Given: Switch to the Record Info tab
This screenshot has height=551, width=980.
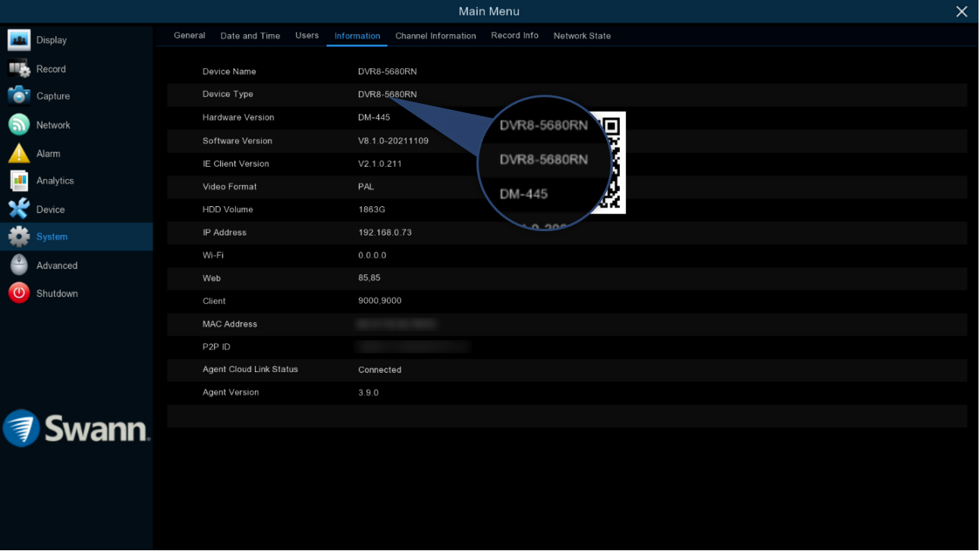Looking at the screenshot, I should pos(515,36).
